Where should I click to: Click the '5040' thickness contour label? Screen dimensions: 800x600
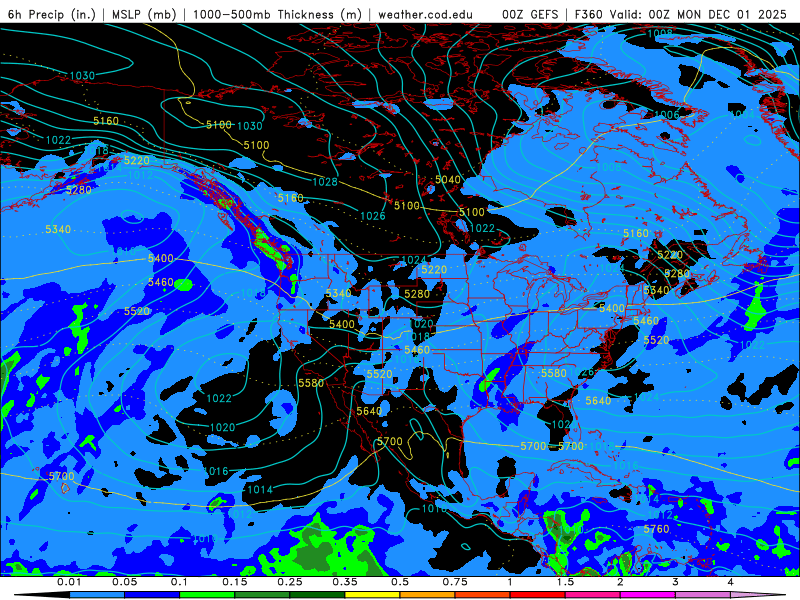click(x=447, y=180)
